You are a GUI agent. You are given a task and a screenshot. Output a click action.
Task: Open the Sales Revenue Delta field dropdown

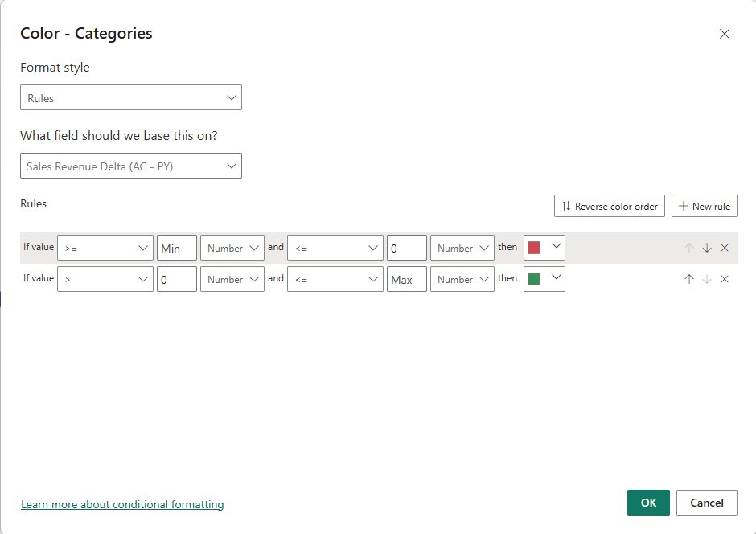pyautogui.click(x=130, y=166)
